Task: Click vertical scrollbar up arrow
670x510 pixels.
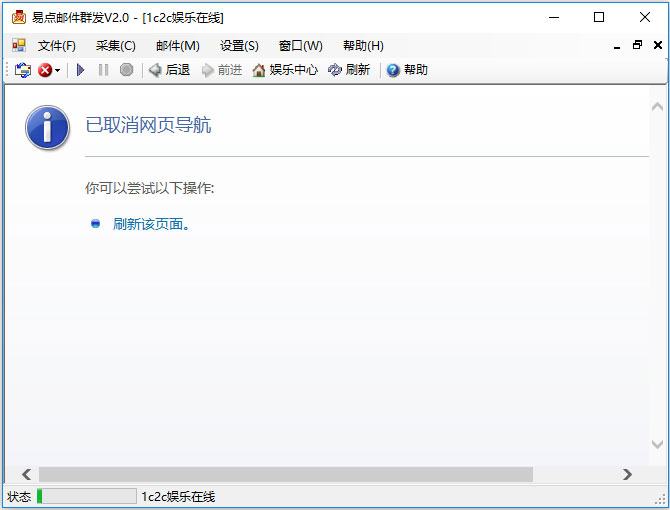Action: [x=658, y=106]
